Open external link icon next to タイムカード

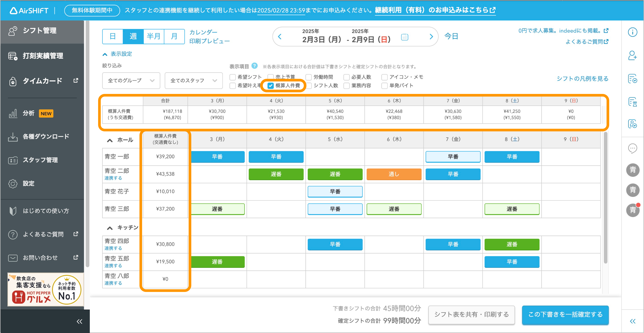76,80
